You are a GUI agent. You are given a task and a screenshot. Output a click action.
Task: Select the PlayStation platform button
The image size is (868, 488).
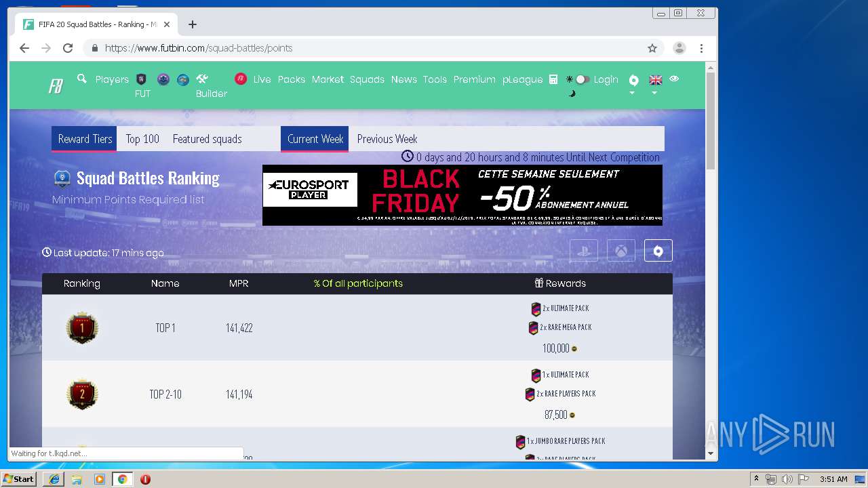click(584, 250)
